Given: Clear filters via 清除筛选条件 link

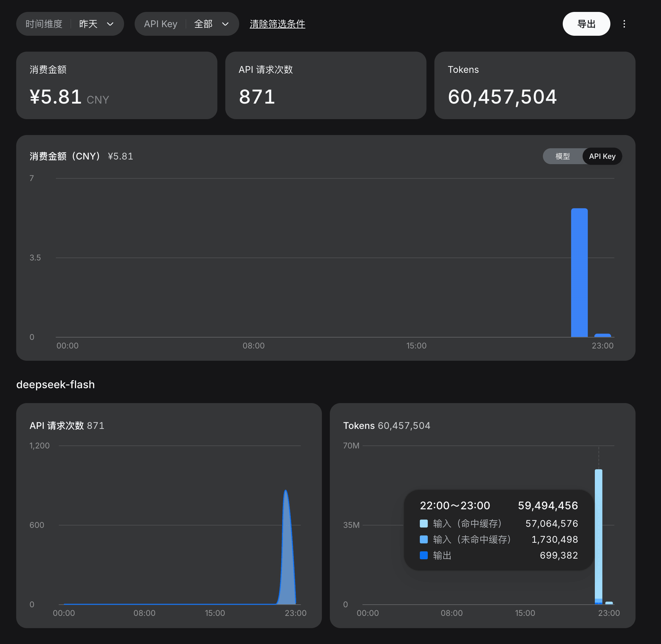Looking at the screenshot, I should point(277,24).
